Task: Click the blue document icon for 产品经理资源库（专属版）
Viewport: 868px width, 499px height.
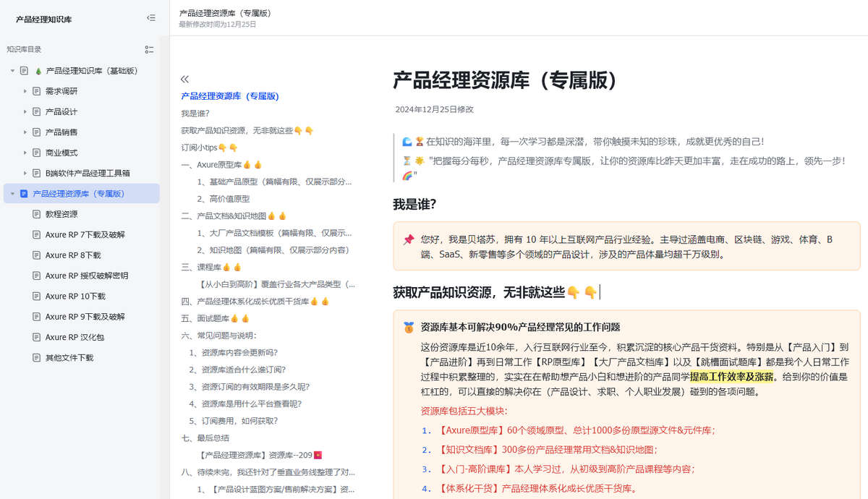Action: tap(24, 194)
